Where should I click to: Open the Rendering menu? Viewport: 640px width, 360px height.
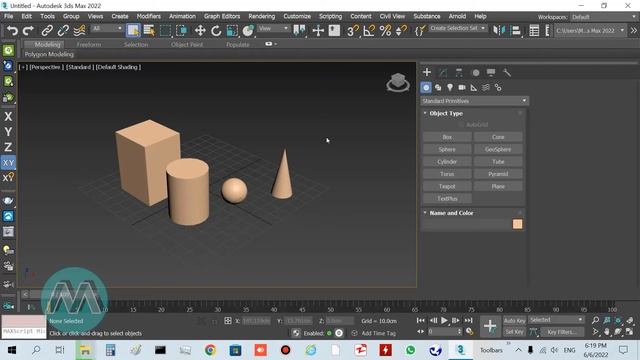tap(262, 16)
